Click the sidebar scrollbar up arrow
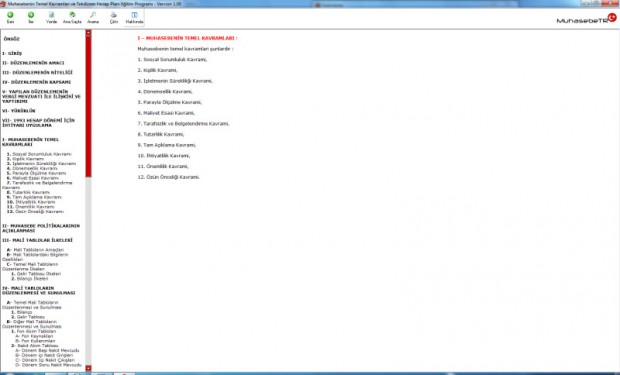 tap(88, 33)
